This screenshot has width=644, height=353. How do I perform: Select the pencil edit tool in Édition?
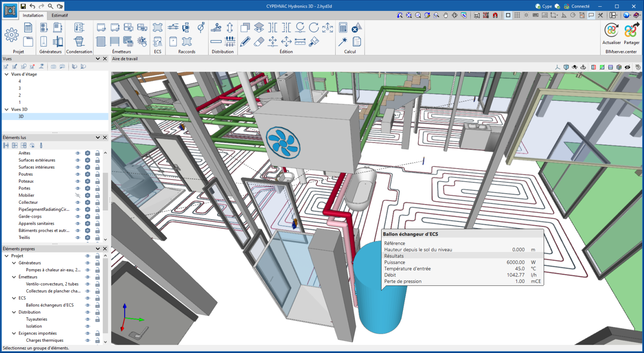245,42
